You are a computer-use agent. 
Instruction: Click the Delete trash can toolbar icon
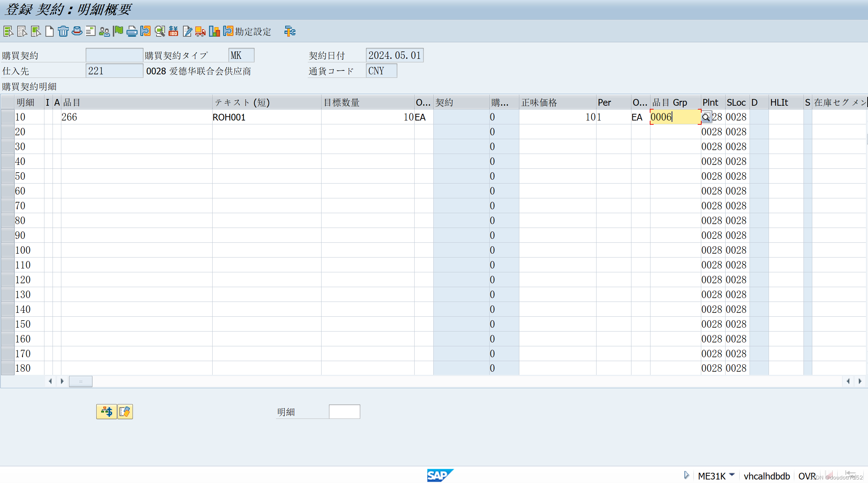tap(63, 31)
